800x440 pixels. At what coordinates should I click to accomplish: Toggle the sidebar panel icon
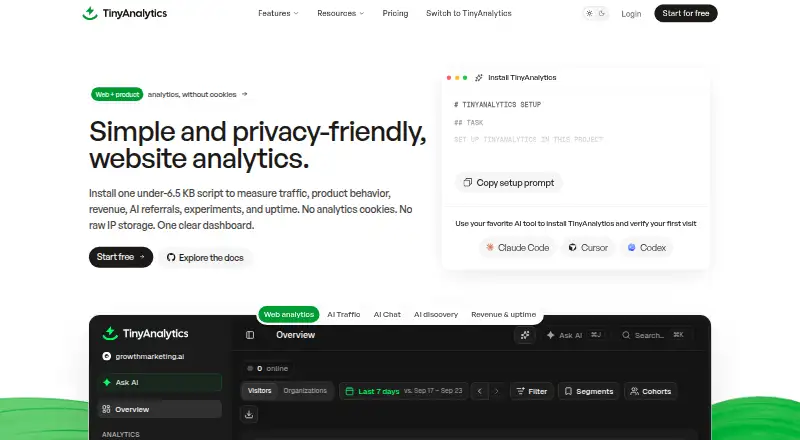pyautogui.click(x=250, y=335)
